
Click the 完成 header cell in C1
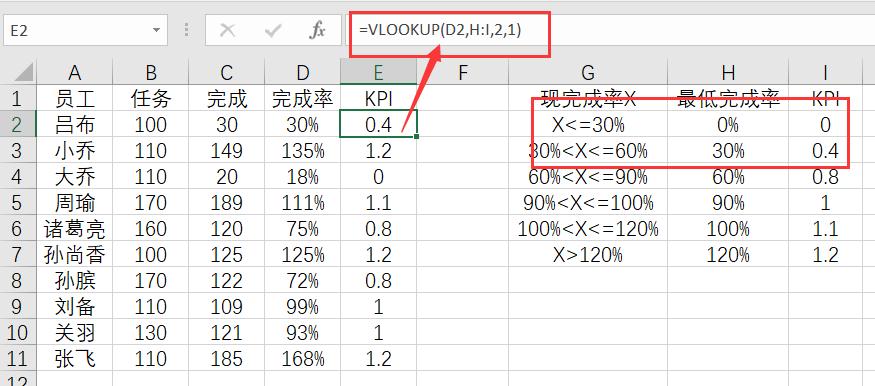(x=227, y=98)
